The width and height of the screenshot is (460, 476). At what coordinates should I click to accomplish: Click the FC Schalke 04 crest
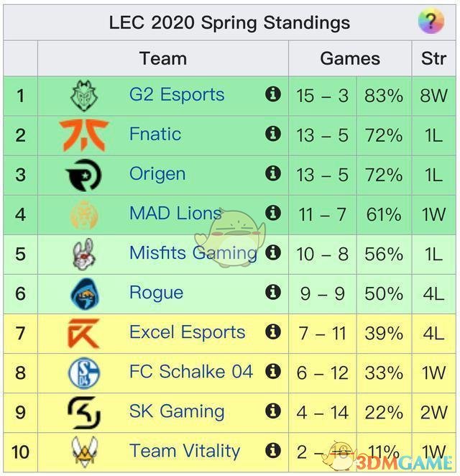coord(84,372)
